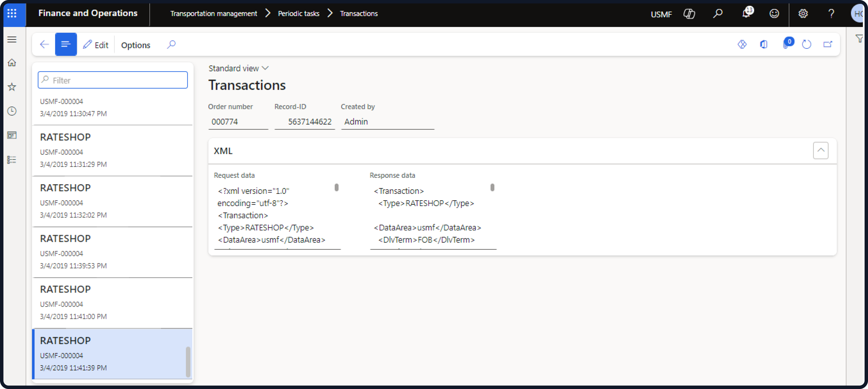Open Recent clock icon in the sidebar
The width and height of the screenshot is (868, 389).
pyautogui.click(x=12, y=111)
